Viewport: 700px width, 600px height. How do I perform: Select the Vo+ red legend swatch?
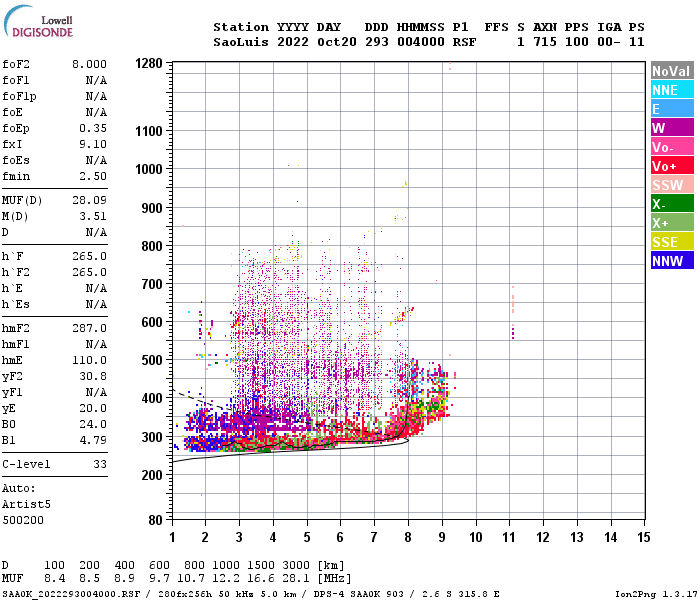[672, 166]
